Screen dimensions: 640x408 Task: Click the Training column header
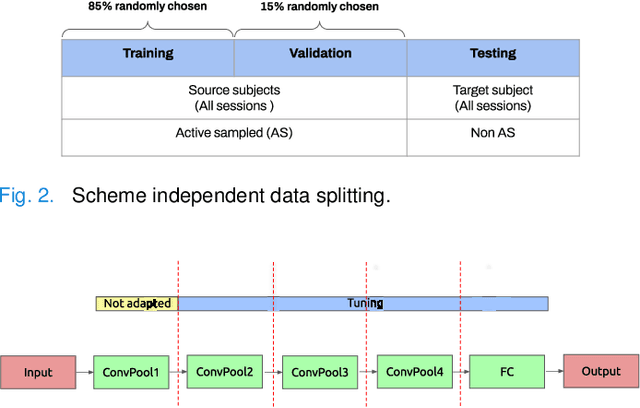click(147, 54)
